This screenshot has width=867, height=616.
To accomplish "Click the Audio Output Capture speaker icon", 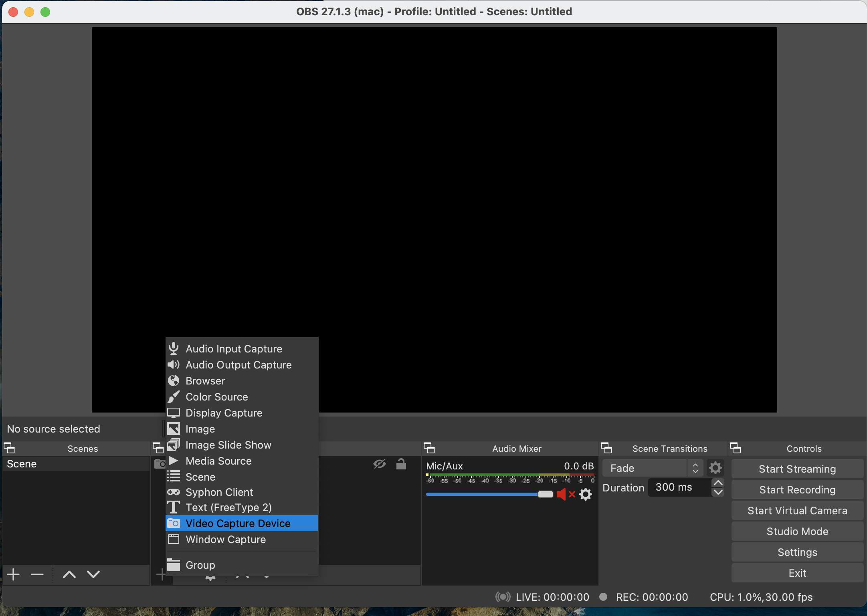I will (x=174, y=364).
